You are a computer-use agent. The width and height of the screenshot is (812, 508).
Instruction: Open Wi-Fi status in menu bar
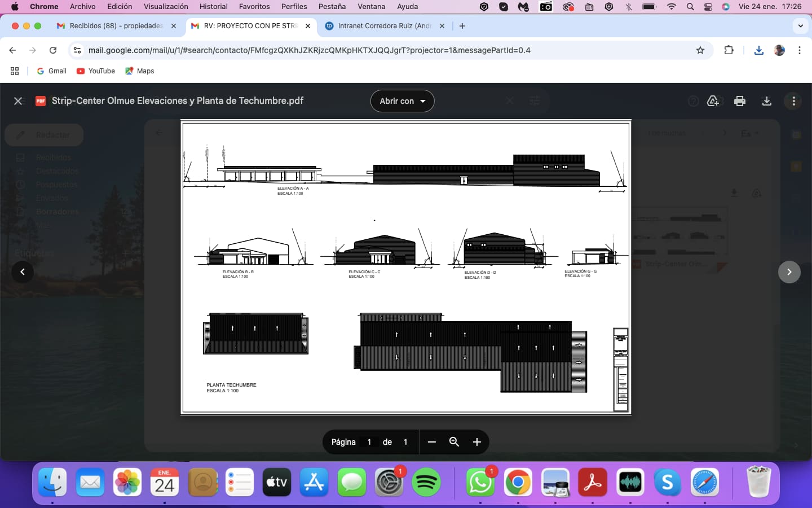671,6
